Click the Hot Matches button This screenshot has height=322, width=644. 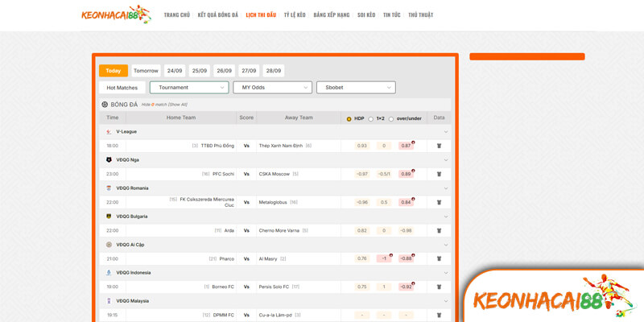[x=122, y=87]
